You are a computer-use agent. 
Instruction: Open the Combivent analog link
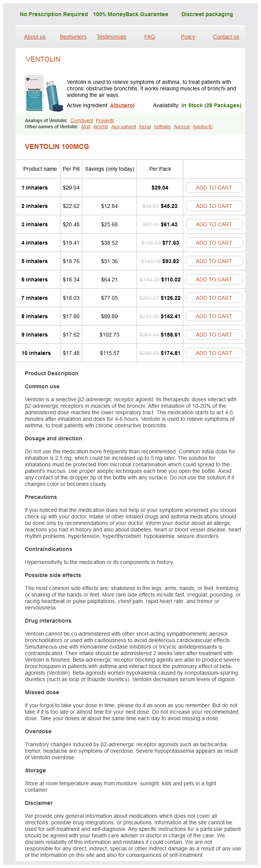click(82, 121)
